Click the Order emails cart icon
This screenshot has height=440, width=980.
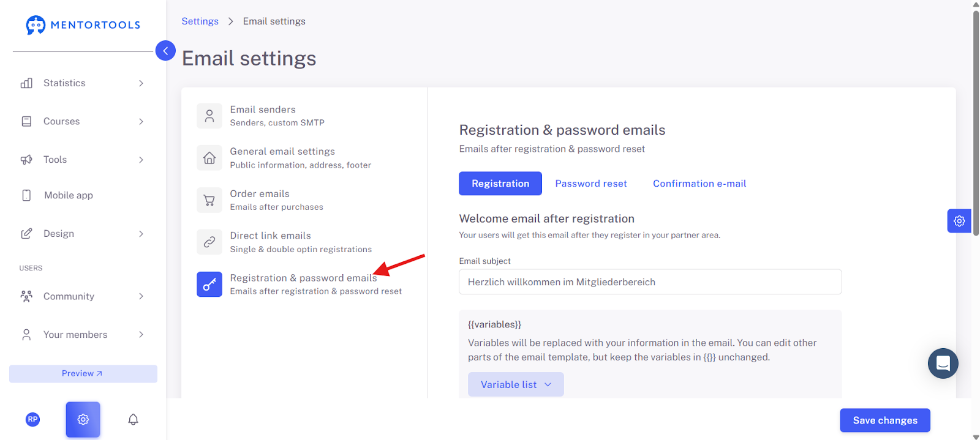209,200
